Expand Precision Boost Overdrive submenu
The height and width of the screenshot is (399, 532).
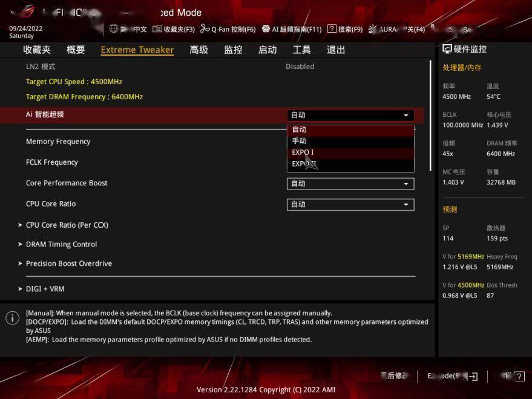point(68,264)
